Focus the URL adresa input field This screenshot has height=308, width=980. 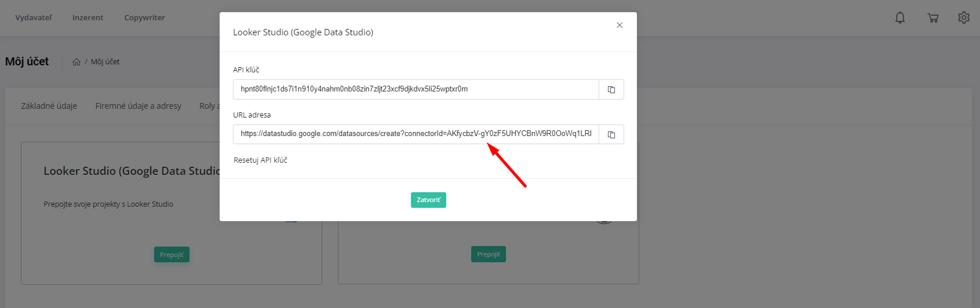(416, 135)
